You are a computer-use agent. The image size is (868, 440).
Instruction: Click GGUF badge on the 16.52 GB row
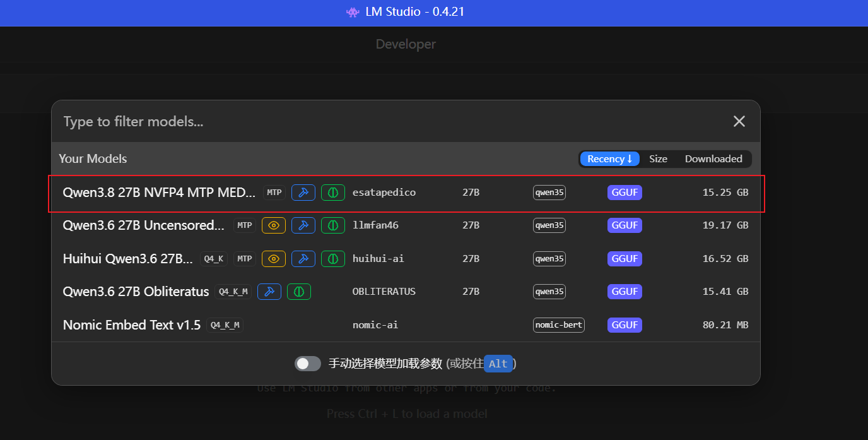[625, 259]
